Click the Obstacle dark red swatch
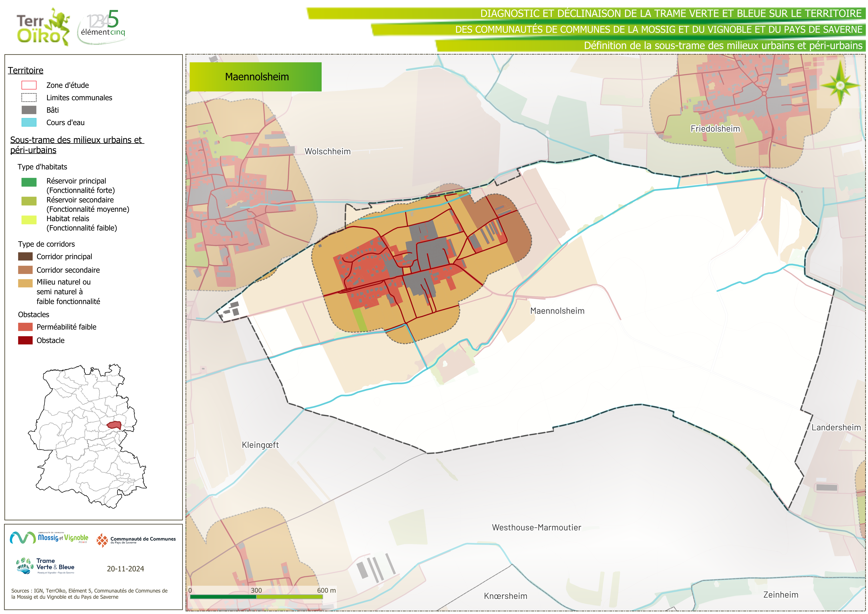Image resolution: width=868 pixels, height=614 pixels. coord(25,341)
